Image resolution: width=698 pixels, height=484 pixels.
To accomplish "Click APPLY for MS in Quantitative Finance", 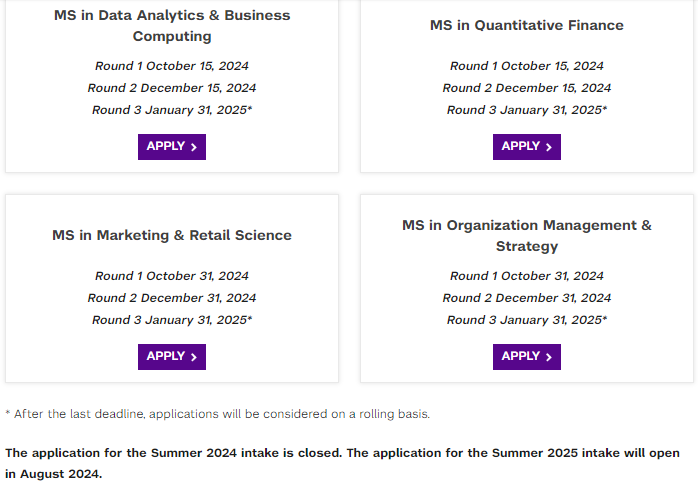I will 527,147.
